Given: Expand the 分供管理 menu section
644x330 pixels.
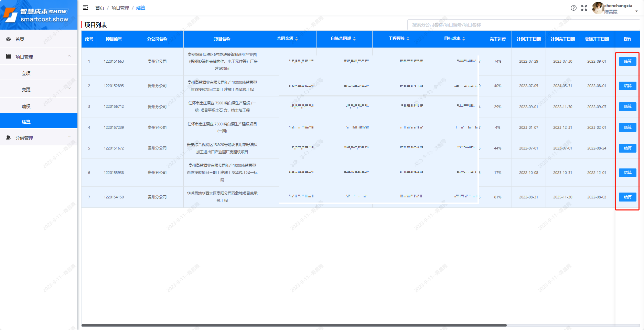Looking at the screenshot, I should click(x=69, y=137).
